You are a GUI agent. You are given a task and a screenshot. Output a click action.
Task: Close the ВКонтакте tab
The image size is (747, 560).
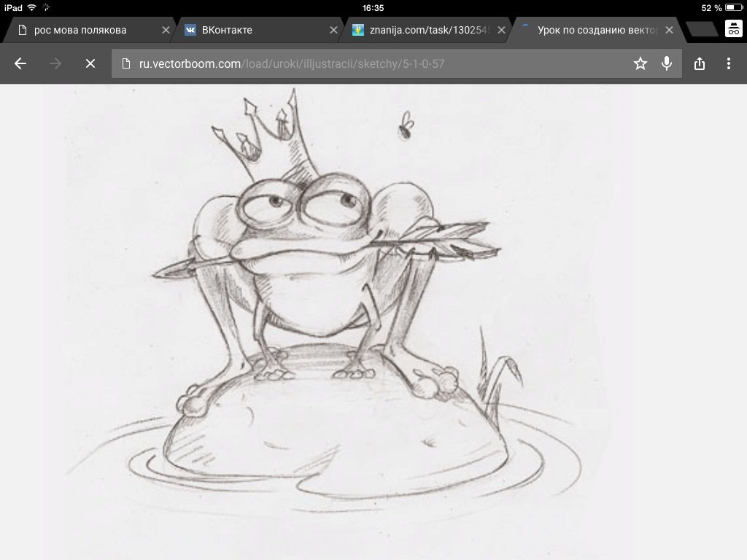[333, 30]
